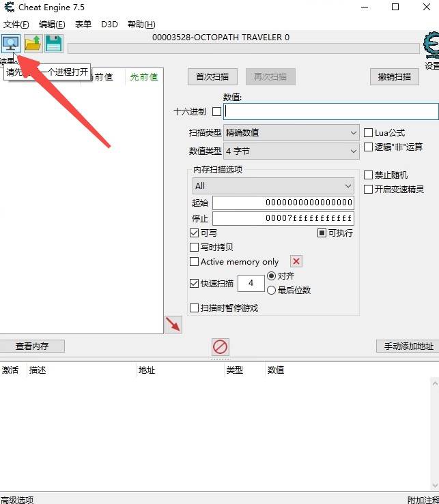This screenshot has height=504, width=439.
Task: Sort by 先前值 column header
Action: 144,77
